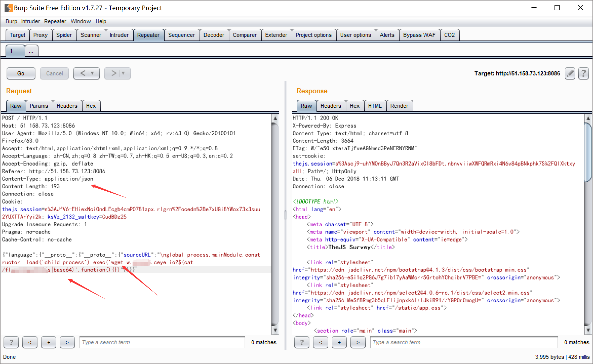Select the response Headers view tab
593x364 pixels.
tap(331, 106)
